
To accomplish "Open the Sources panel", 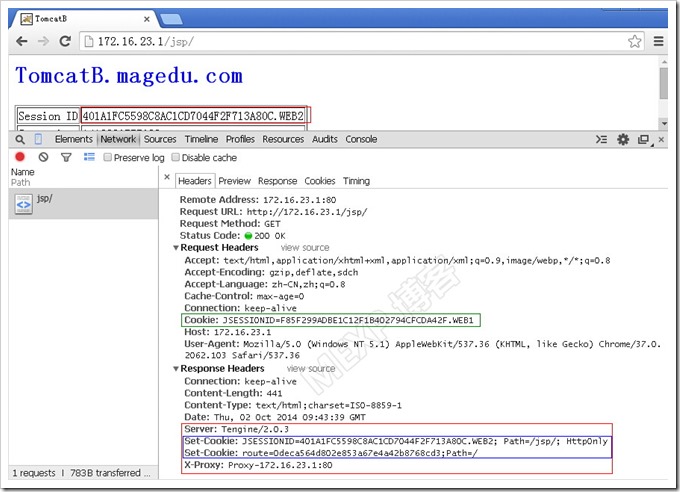I will point(160,139).
